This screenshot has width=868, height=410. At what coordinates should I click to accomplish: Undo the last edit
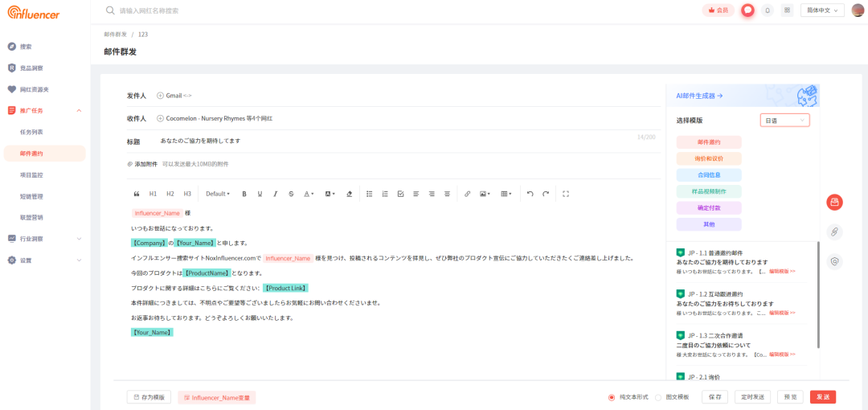click(530, 194)
